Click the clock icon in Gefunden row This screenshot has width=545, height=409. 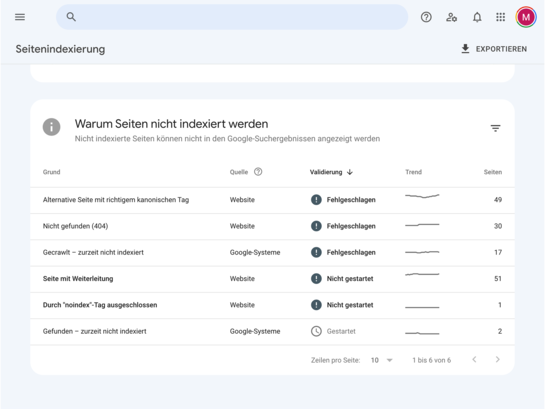tap(316, 332)
